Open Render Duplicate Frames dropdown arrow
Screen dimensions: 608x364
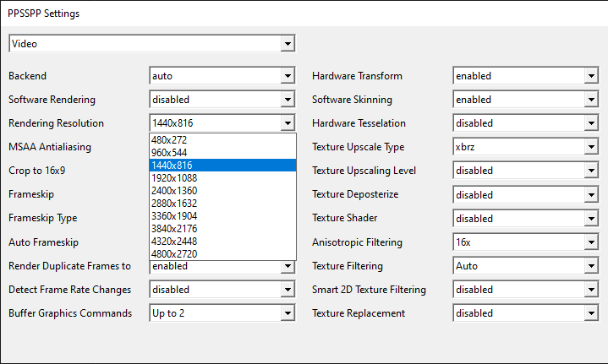(x=288, y=266)
